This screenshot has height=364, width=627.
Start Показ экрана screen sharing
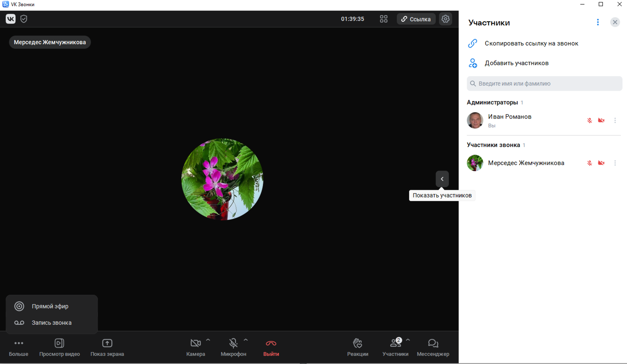107,347
